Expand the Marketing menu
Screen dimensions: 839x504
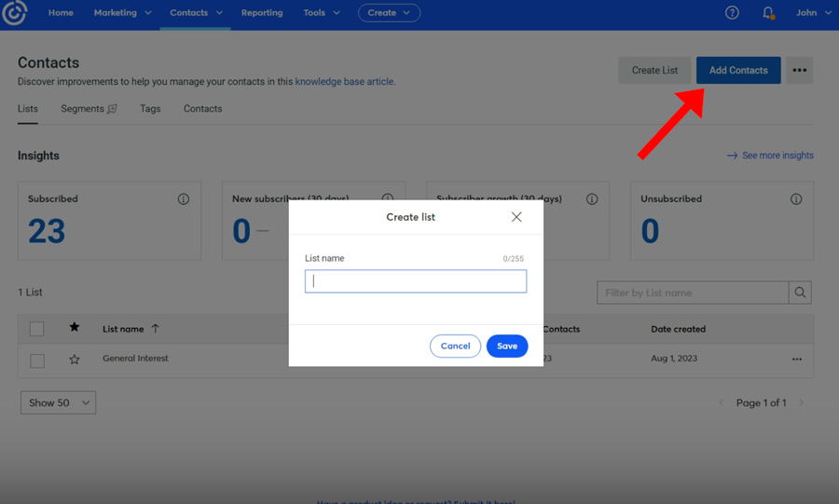pos(122,12)
